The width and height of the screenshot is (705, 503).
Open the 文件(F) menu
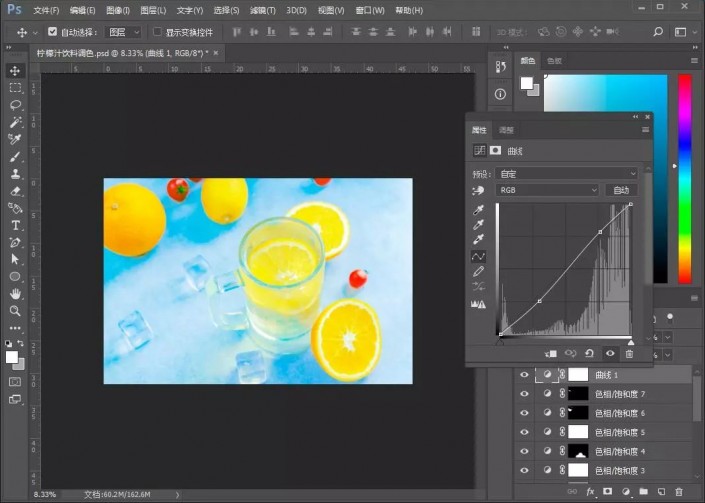click(46, 10)
